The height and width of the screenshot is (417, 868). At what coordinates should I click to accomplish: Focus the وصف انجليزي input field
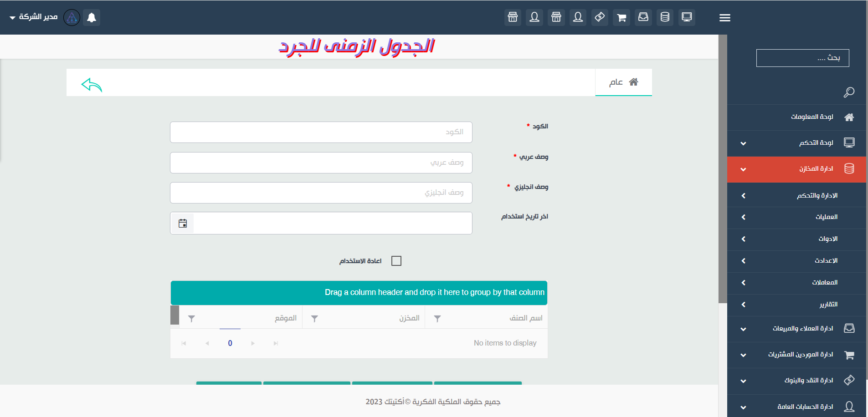(321, 193)
